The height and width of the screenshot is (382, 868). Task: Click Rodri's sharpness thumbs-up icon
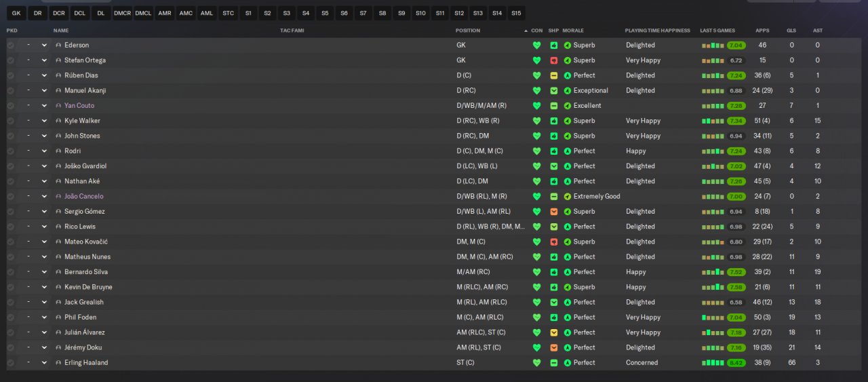pyautogui.click(x=554, y=151)
